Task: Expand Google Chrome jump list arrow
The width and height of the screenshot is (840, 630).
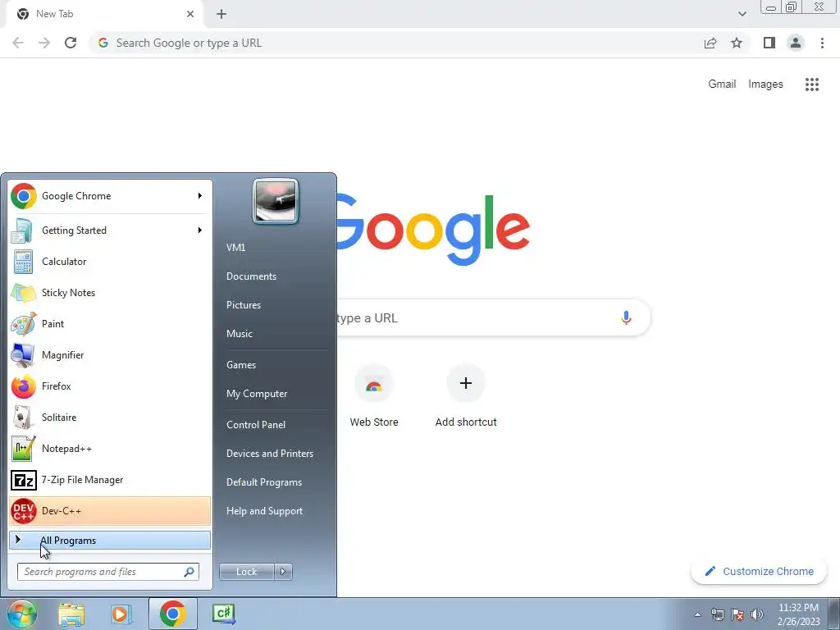Action: [x=200, y=196]
